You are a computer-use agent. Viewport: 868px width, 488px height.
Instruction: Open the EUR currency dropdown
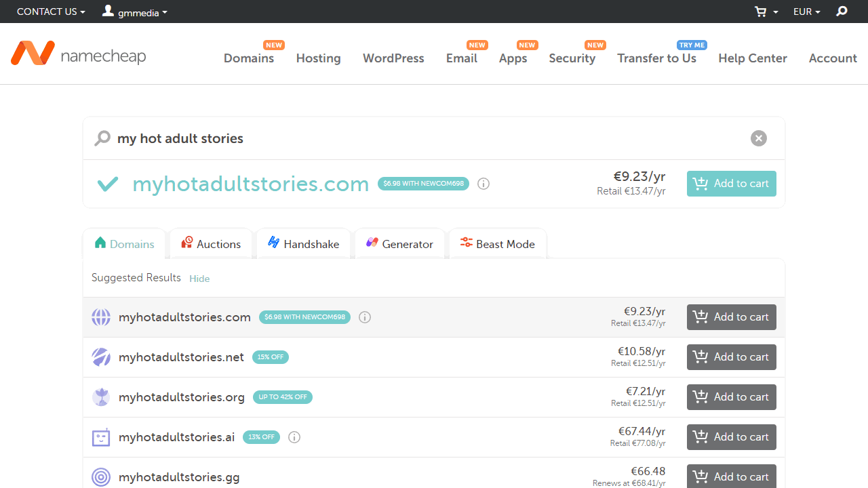pyautogui.click(x=807, y=12)
